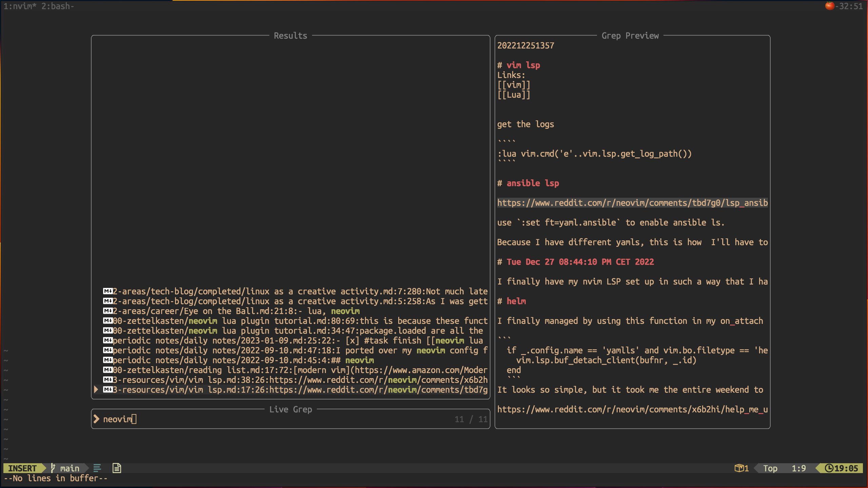
Task: Click the markdown icon on the reading list.md result
Action: point(108,370)
